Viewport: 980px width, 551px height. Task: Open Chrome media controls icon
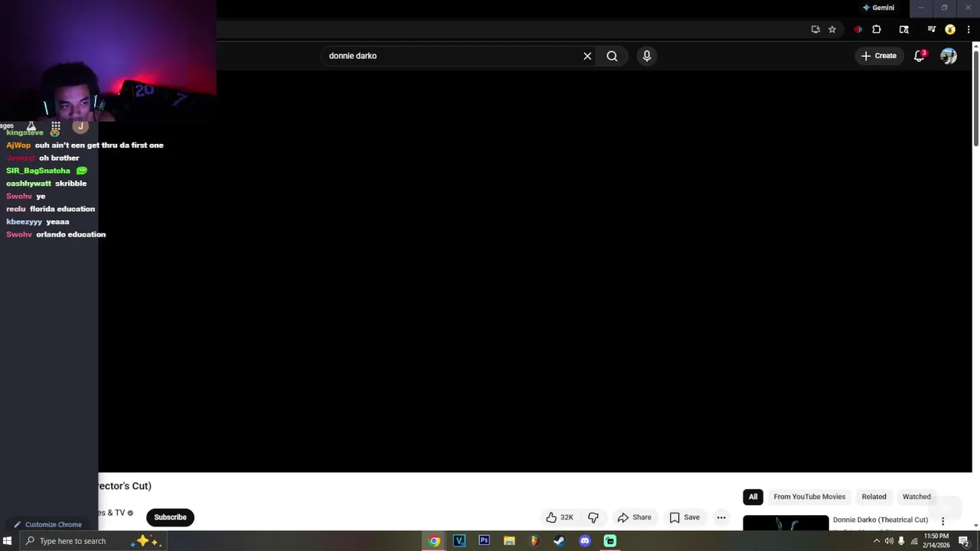932,30
